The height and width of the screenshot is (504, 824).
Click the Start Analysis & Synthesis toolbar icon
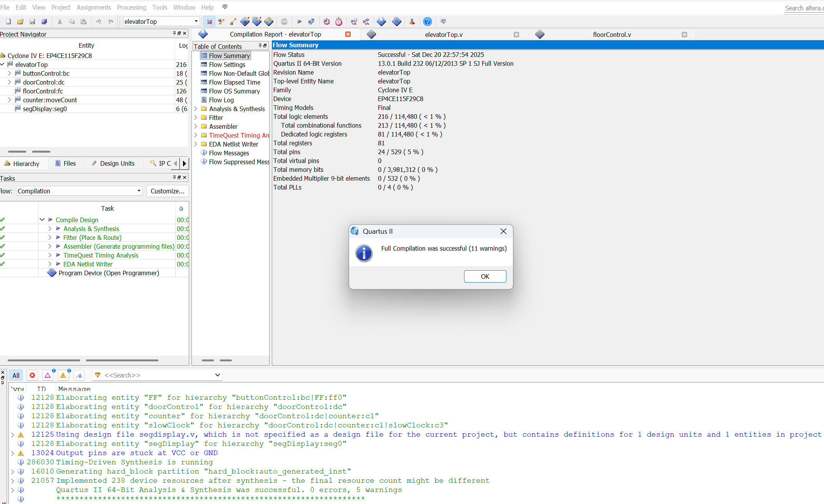coord(311,22)
